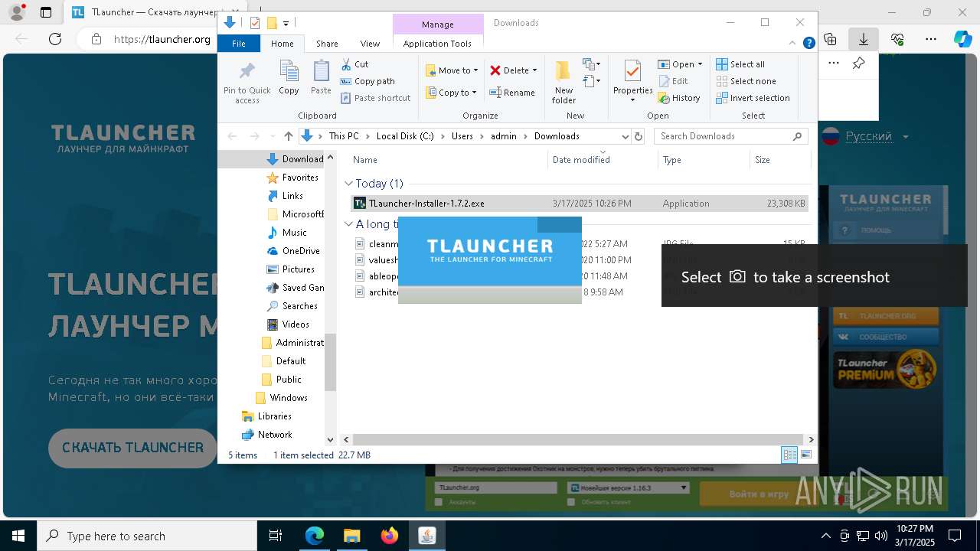Click Invert selection

pyautogui.click(x=753, y=98)
